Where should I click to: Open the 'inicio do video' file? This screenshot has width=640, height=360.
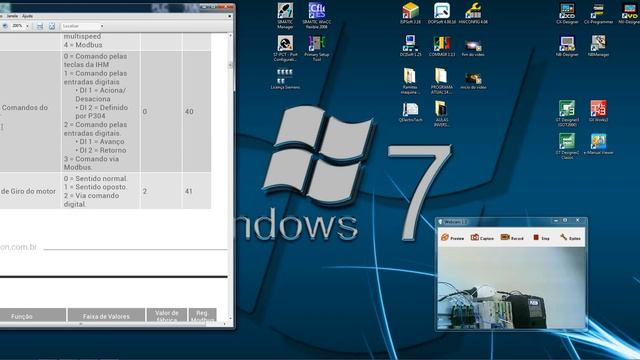pos(473,80)
